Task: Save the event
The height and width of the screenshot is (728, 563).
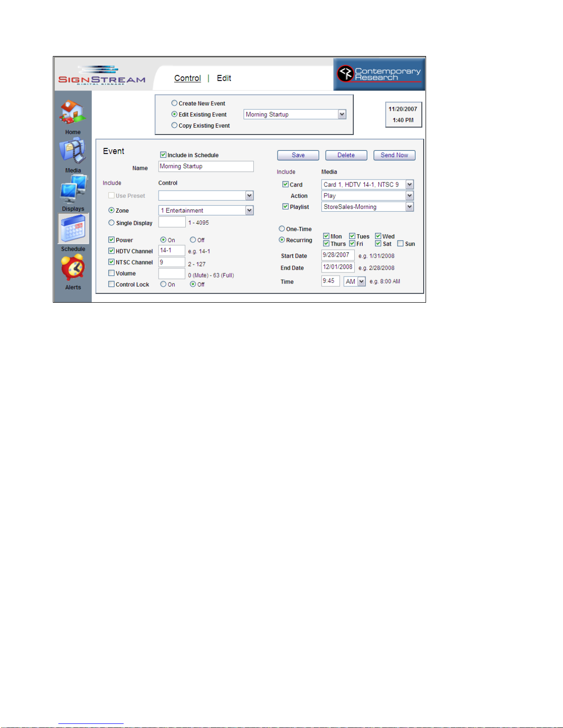Action: (298, 155)
